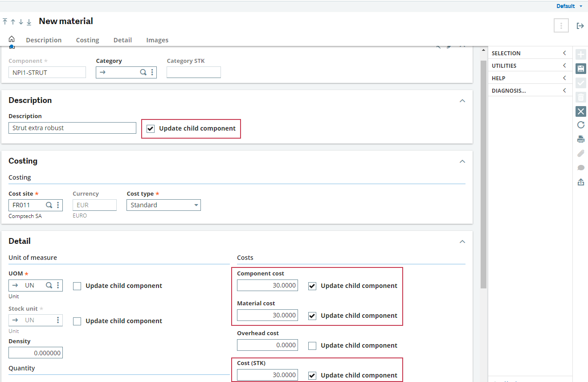The height and width of the screenshot is (382, 588).
Task: Click the Density input field
Action: click(x=36, y=353)
